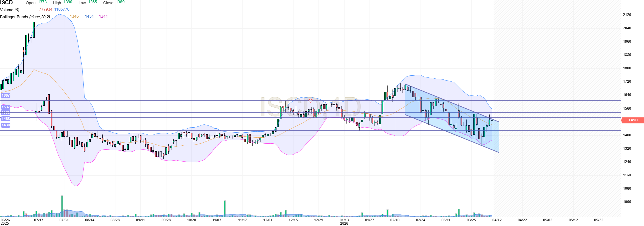This screenshot has height=226, width=644.
Task: Click the 2040 price axis label
Action: [627, 28]
